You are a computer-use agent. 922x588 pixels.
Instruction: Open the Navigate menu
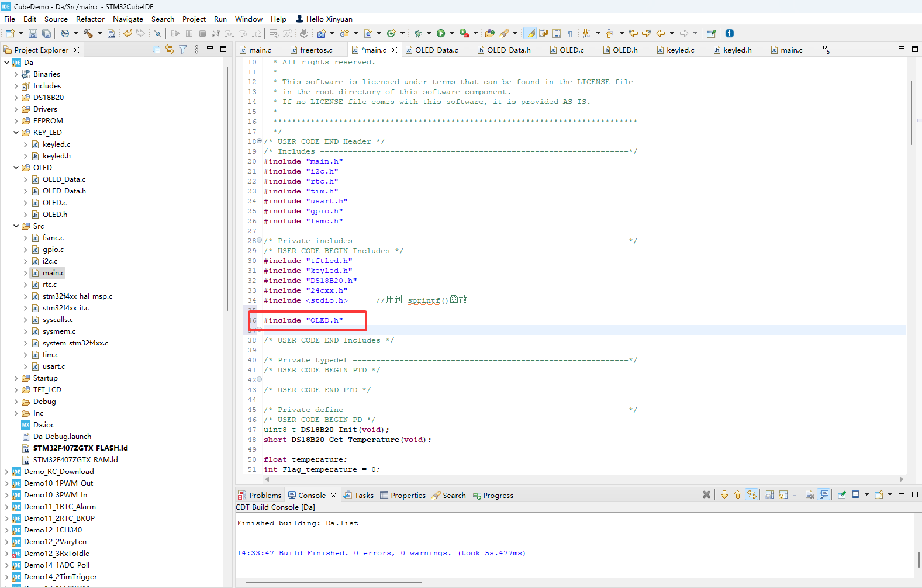[128, 19]
